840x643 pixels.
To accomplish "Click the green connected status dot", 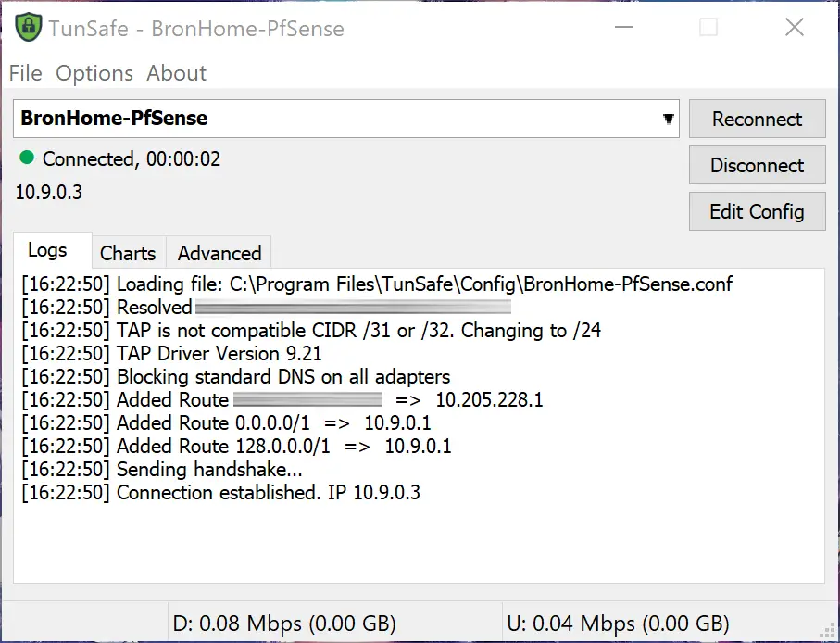I will [x=27, y=158].
